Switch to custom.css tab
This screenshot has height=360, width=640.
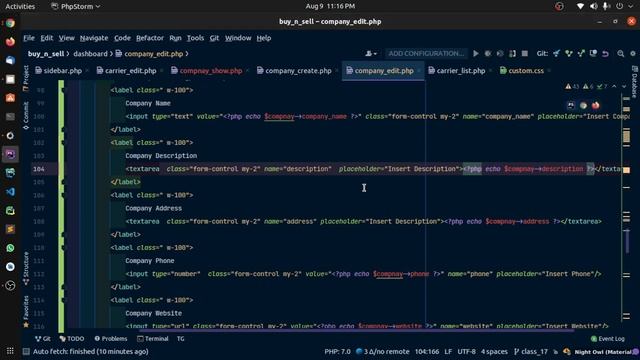click(526, 71)
